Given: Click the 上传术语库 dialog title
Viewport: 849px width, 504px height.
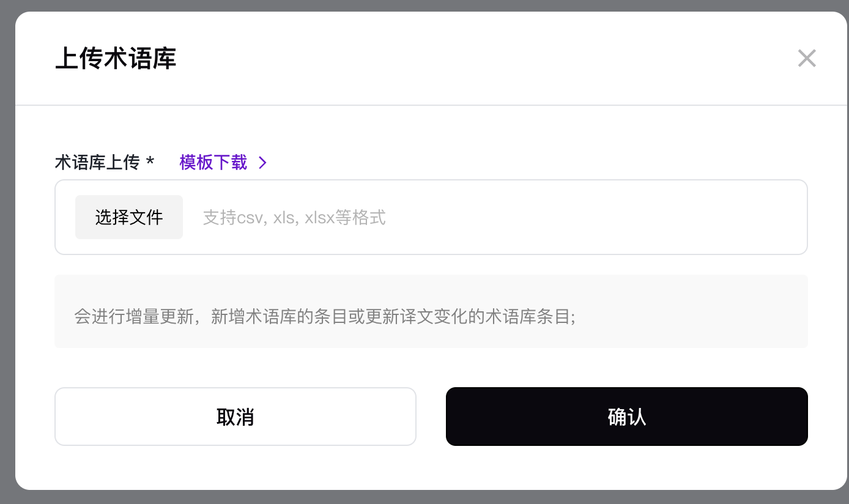Looking at the screenshot, I should coord(116,59).
